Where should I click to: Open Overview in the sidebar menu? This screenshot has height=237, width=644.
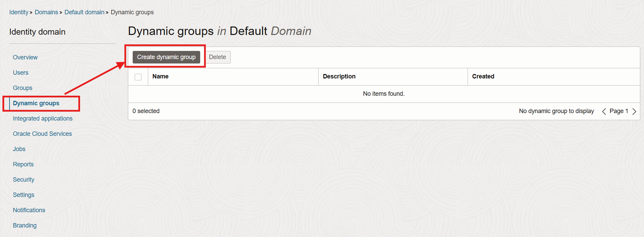coord(25,57)
